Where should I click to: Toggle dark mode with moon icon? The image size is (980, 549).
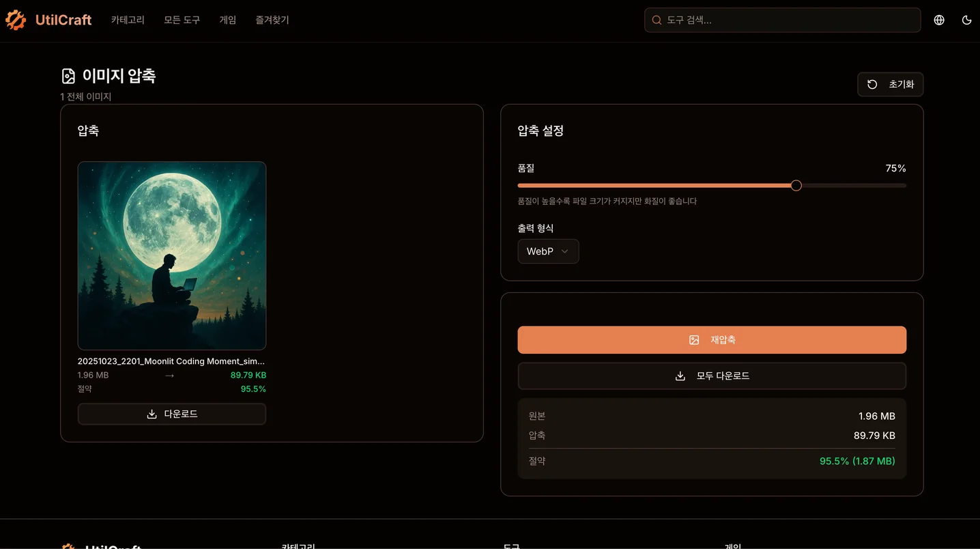click(x=966, y=20)
